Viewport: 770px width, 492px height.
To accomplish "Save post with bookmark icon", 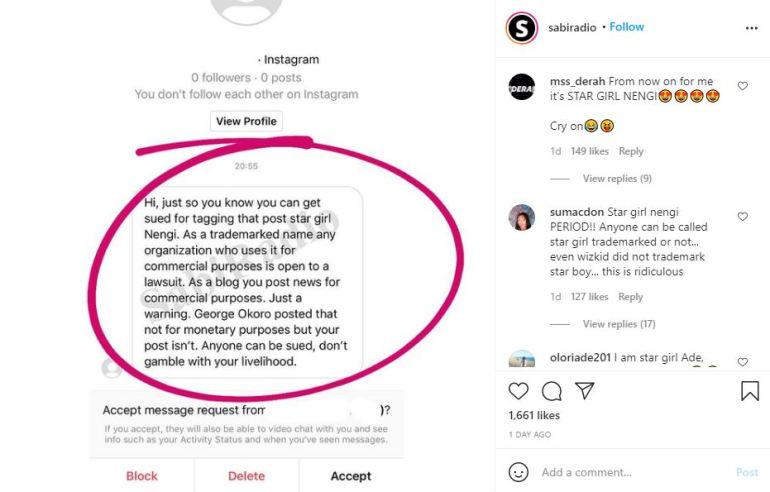I will [x=749, y=391].
